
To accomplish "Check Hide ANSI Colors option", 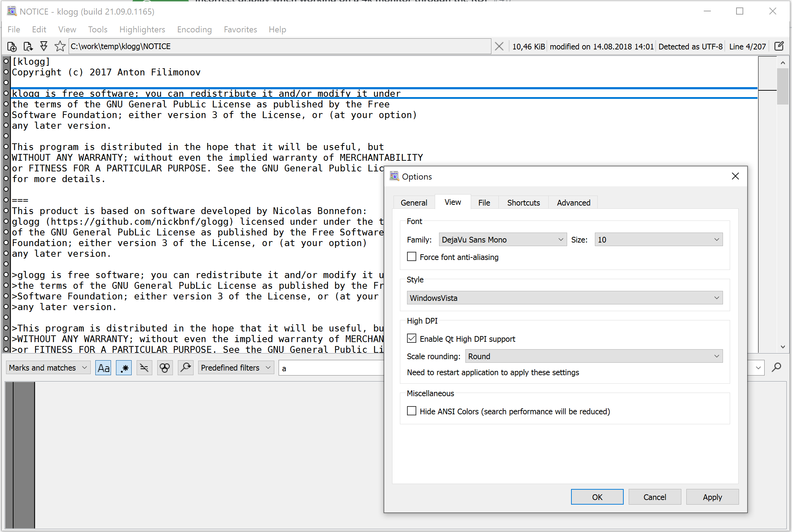I will point(412,411).
